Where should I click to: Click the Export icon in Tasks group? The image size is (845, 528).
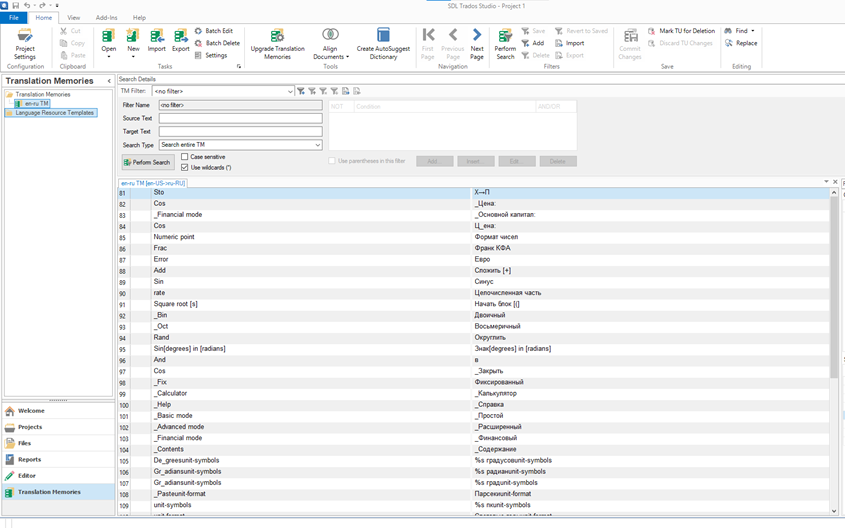(x=180, y=41)
